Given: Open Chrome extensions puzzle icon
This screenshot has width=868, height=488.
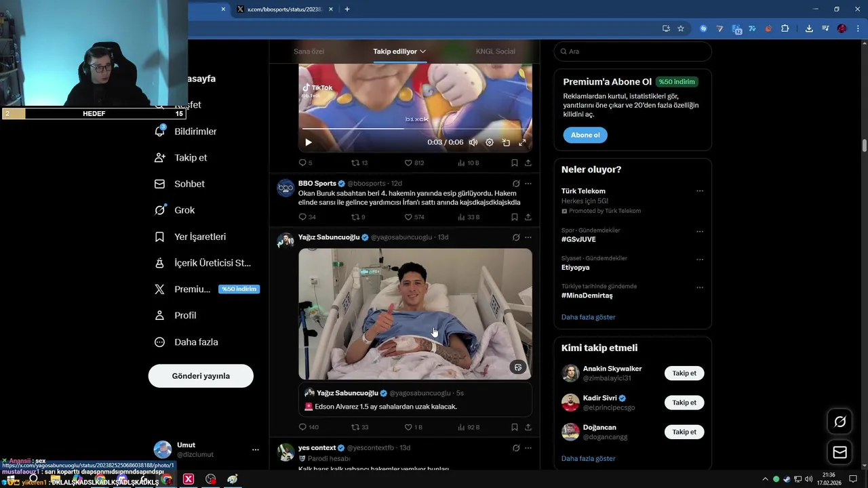Looking at the screenshot, I should (x=785, y=28).
